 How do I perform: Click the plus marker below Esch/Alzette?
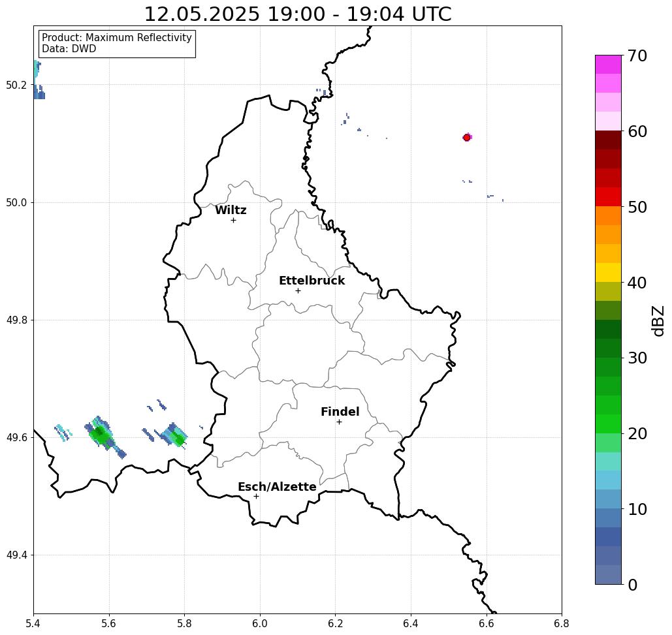256,497
